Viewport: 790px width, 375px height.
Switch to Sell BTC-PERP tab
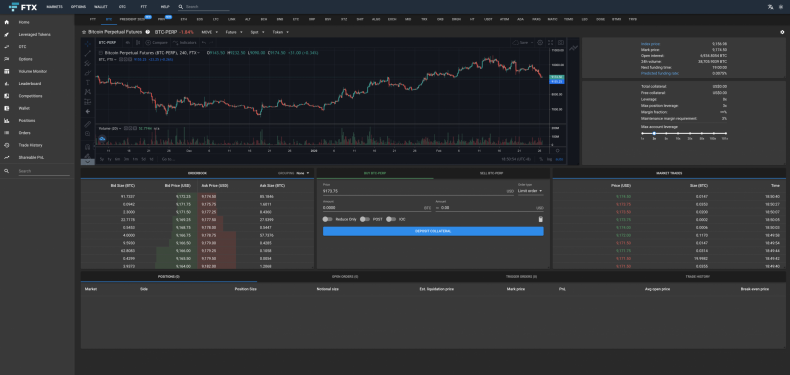point(491,173)
